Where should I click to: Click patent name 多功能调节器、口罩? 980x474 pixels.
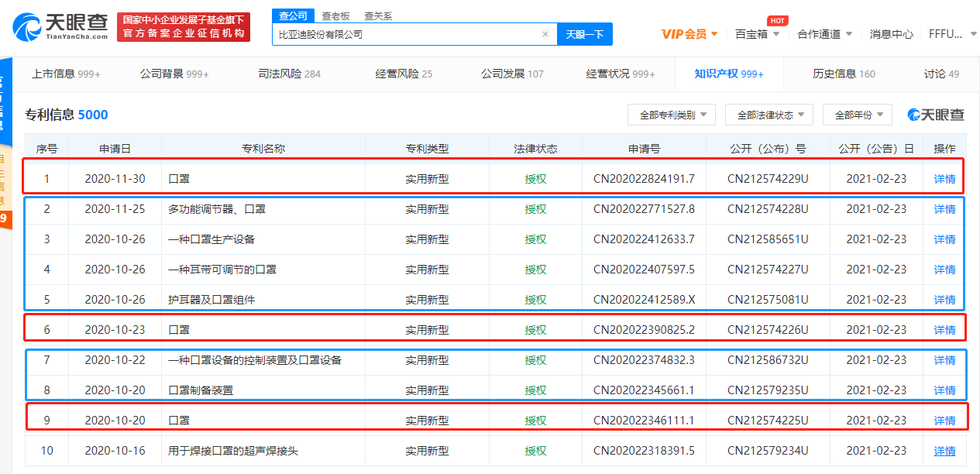tap(216, 209)
